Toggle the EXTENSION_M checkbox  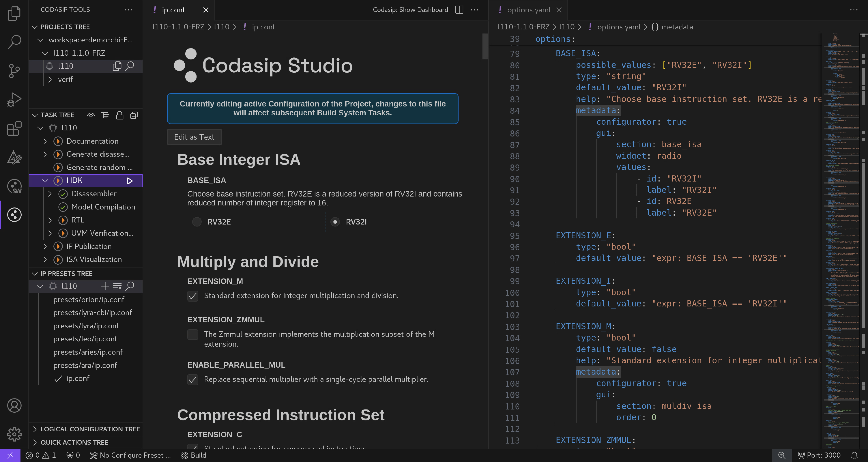(193, 296)
